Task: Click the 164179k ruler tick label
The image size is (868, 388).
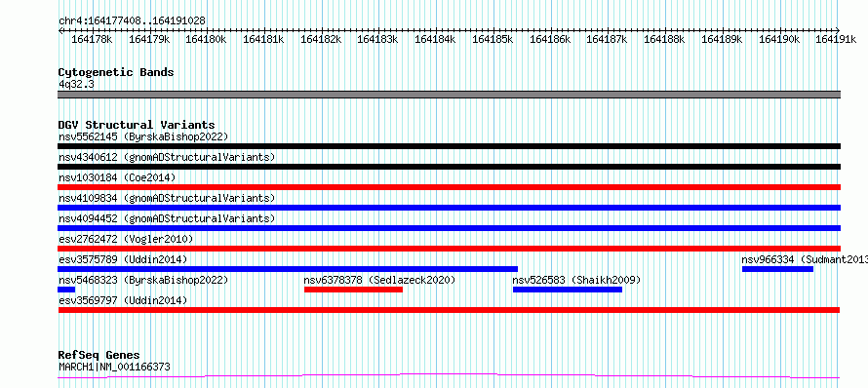Action: [149, 39]
